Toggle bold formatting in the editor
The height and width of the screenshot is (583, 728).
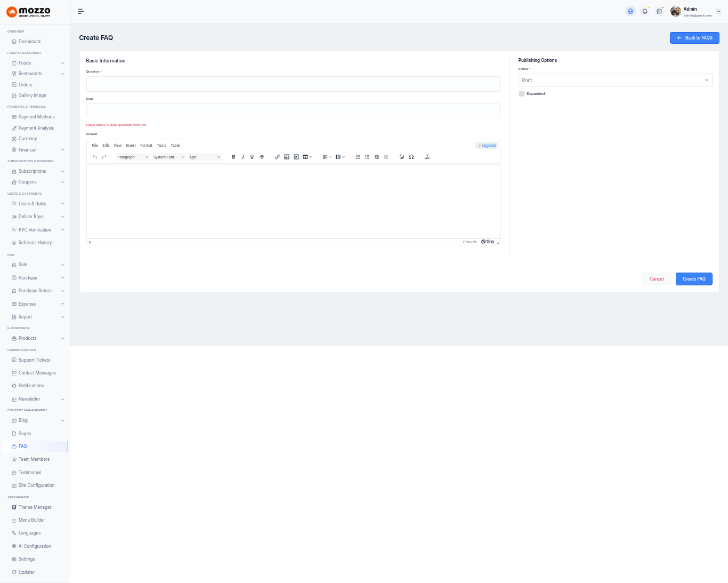(233, 157)
